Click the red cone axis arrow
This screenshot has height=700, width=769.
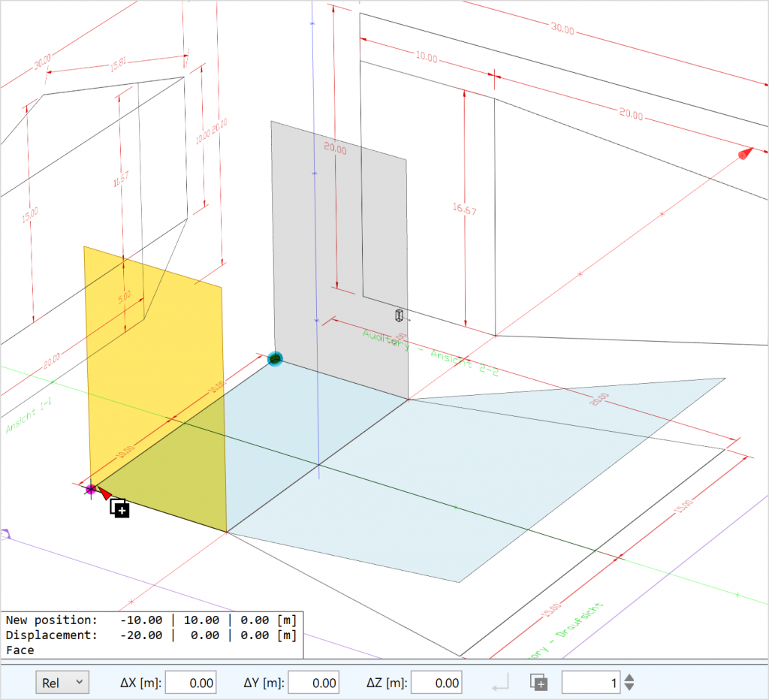744,154
